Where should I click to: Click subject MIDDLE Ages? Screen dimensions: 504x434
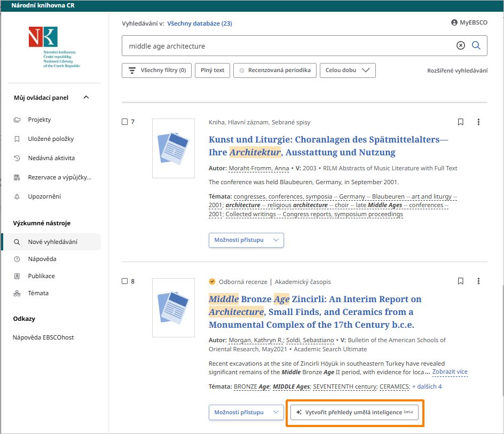[x=291, y=386]
